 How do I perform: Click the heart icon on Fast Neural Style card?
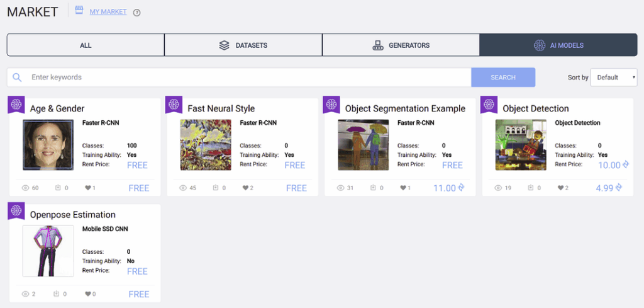tap(245, 188)
